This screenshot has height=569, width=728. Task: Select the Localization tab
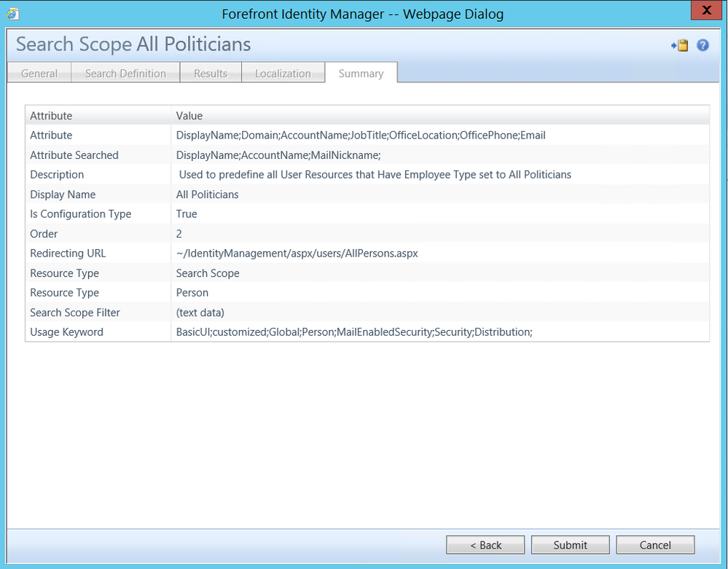[x=283, y=74]
